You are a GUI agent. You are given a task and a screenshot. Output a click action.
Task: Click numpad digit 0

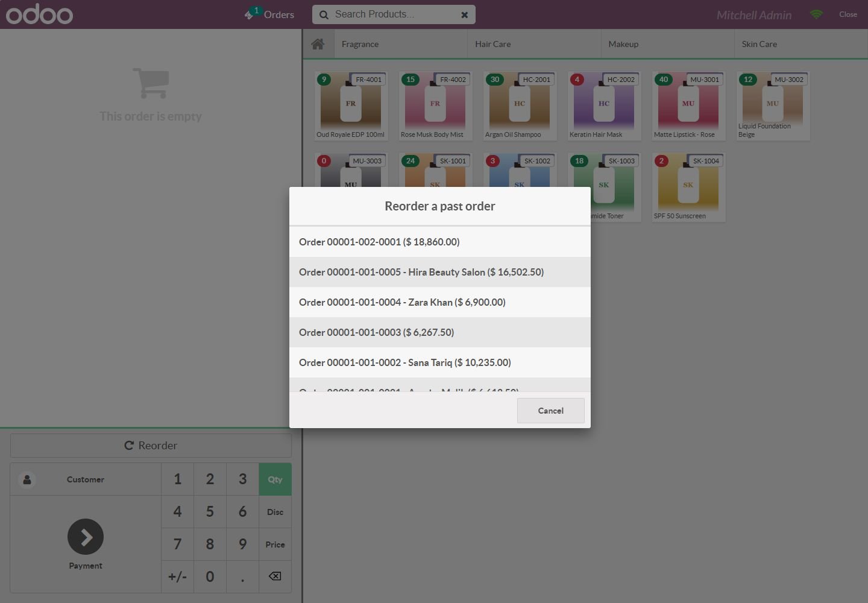(210, 576)
